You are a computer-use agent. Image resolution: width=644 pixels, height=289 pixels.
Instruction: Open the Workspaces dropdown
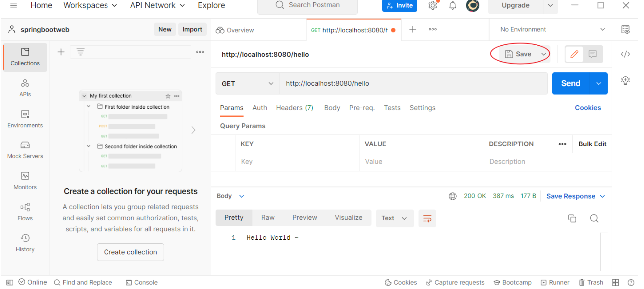[90, 5]
